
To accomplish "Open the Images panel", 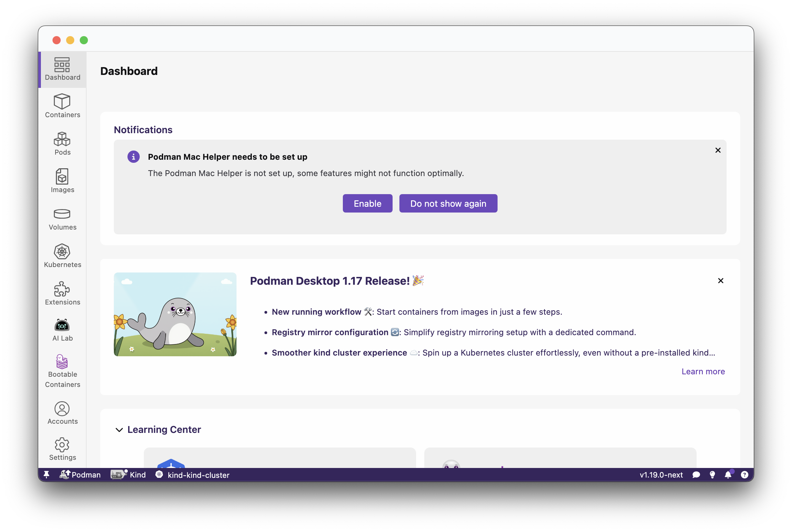I will [x=62, y=181].
